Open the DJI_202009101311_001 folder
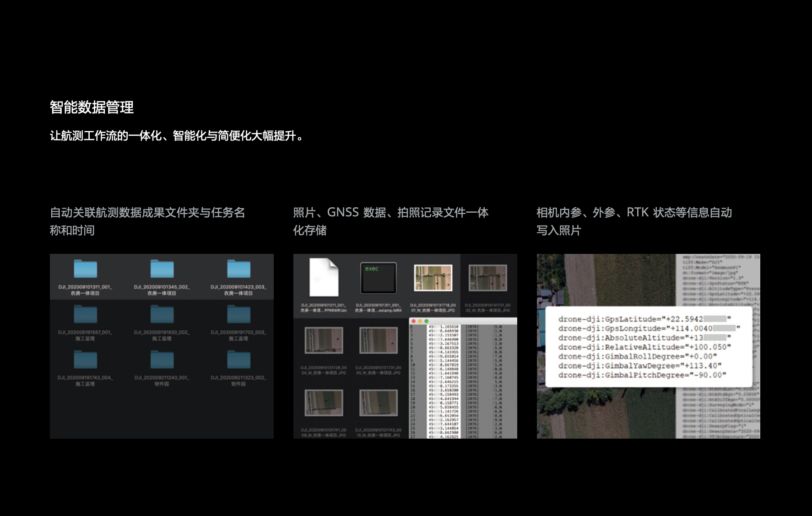The height and width of the screenshot is (516, 812). tap(85, 269)
